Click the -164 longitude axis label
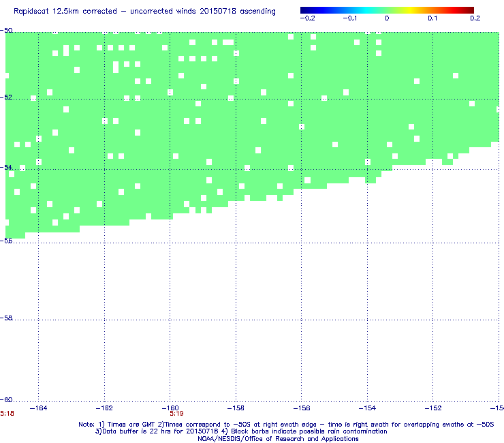The width and height of the screenshot is (504, 443). click(38, 408)
